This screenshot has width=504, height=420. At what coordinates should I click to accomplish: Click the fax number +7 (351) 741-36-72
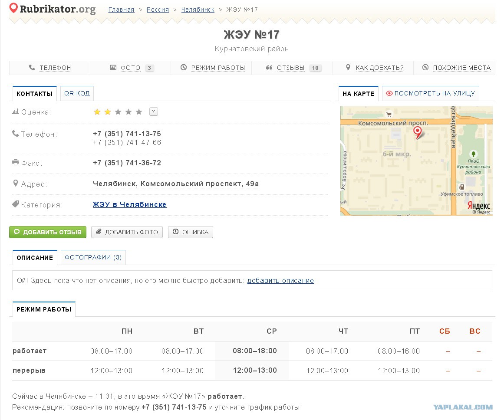coord(127,163)
